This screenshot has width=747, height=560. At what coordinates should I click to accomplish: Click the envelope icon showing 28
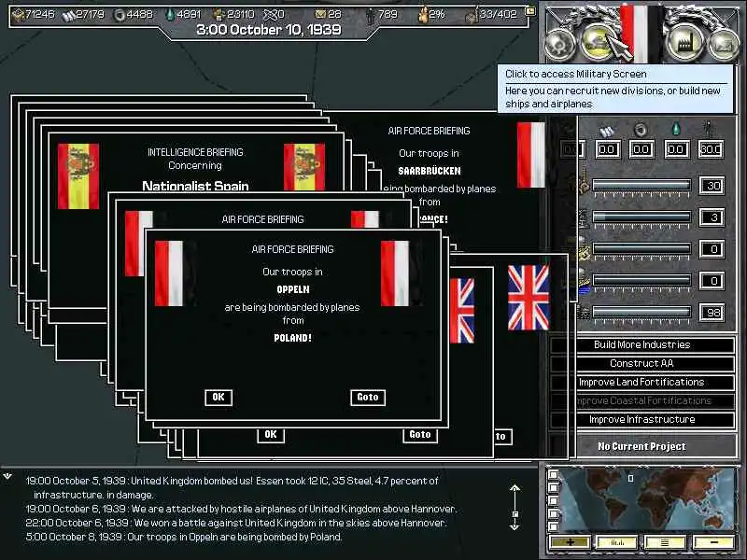tap(321, 15)
